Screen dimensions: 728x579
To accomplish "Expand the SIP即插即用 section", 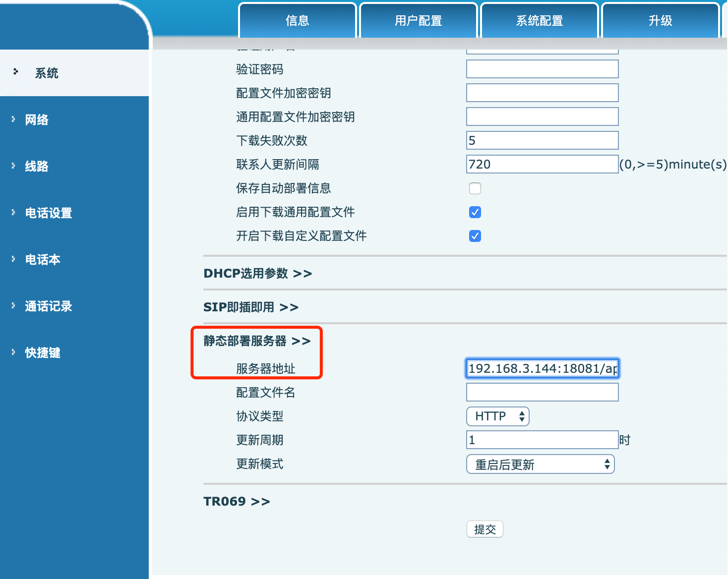I will tap(251, 307).
